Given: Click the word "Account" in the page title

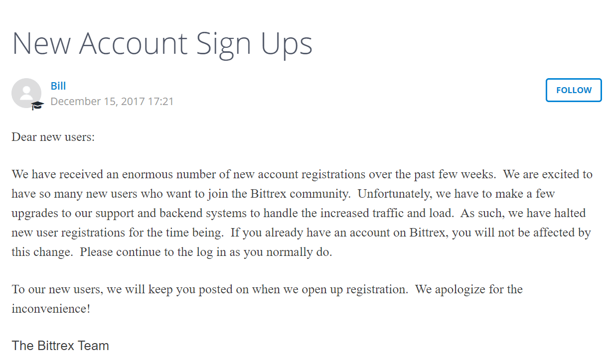Looking at the screenshot, I should pos(133,43).
